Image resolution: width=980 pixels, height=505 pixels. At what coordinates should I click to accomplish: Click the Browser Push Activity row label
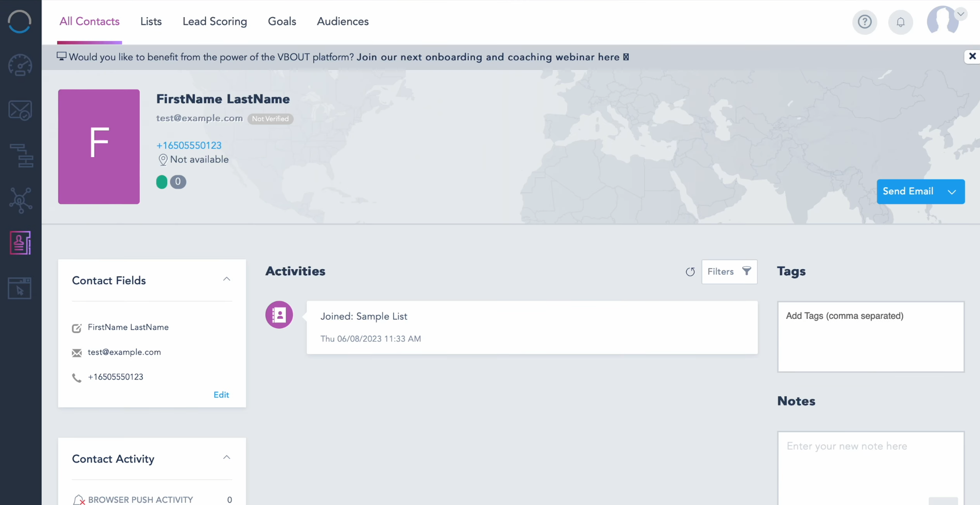140,500
